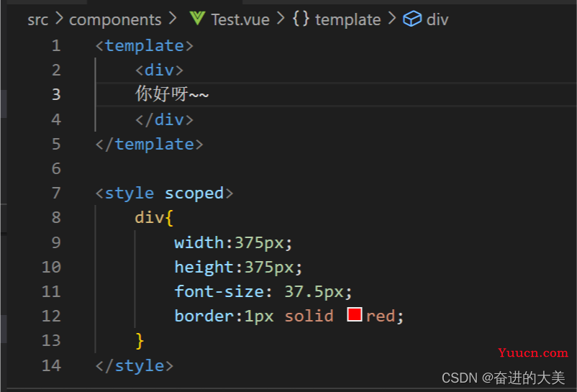Expand the chevron after template breadcrumb

[x=392, y=19]
